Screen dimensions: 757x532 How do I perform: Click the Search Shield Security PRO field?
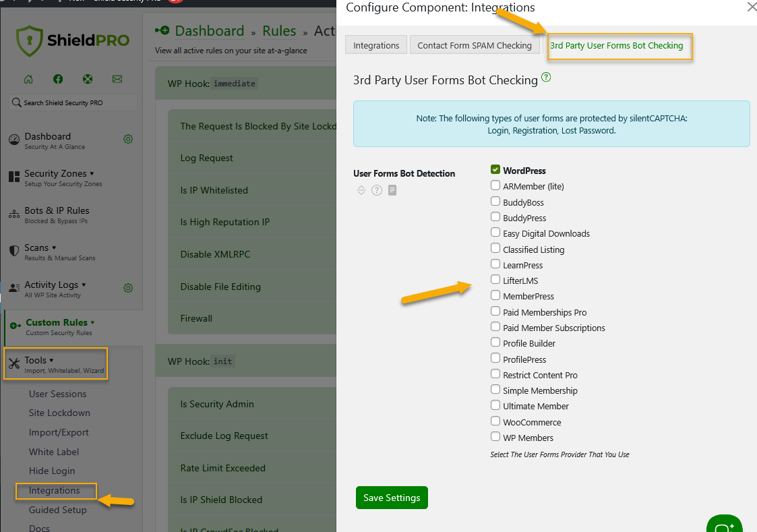73,102
